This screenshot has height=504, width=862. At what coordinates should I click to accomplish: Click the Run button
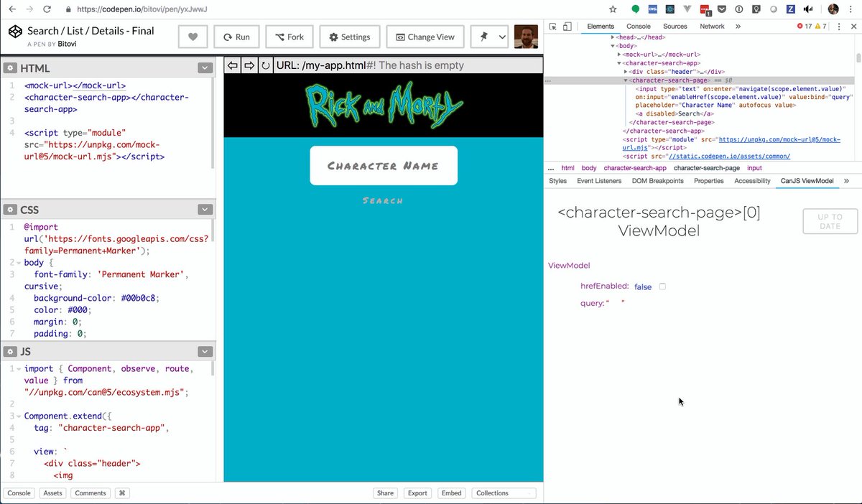coord(236,37)
